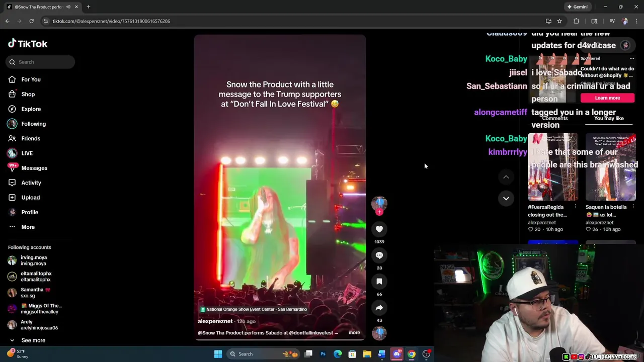Install app via the address bar icon
This screenshot has width=644, height=362.
tap(548, 21)
